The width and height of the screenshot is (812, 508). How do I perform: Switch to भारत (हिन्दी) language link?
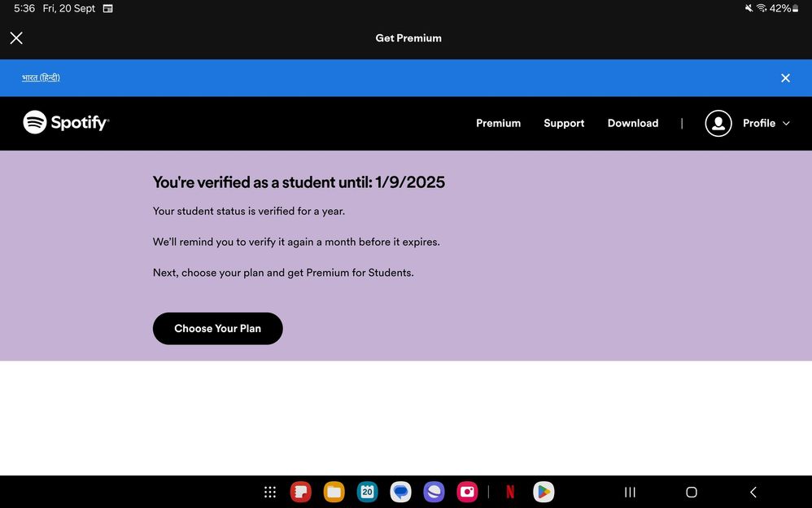pos(41,78)
